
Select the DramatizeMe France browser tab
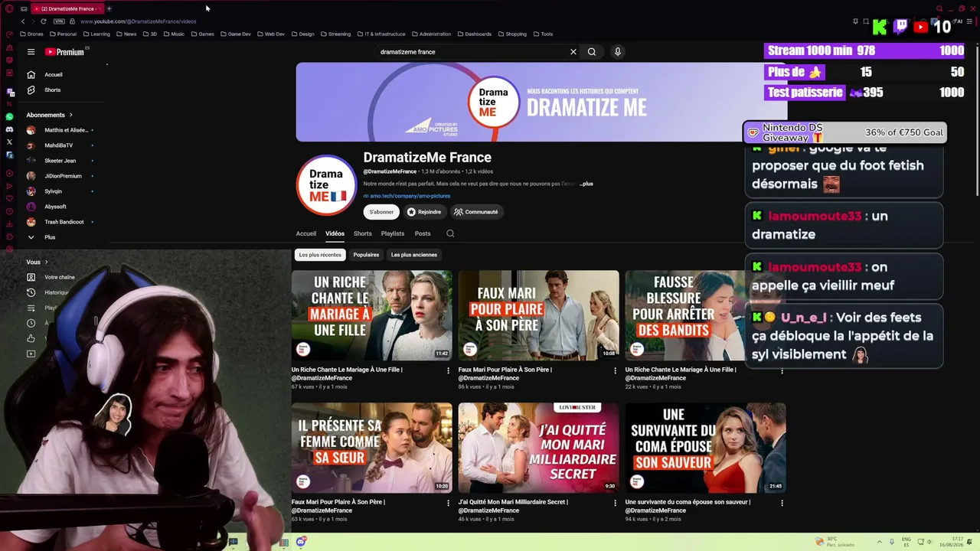[x=66, y=8]
